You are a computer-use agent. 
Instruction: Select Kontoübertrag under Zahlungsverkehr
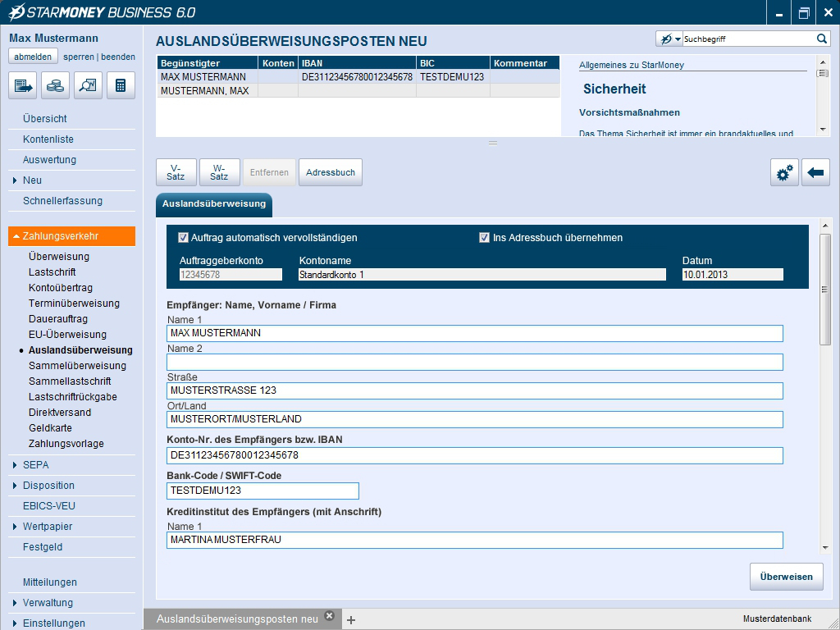coord(61,288)
